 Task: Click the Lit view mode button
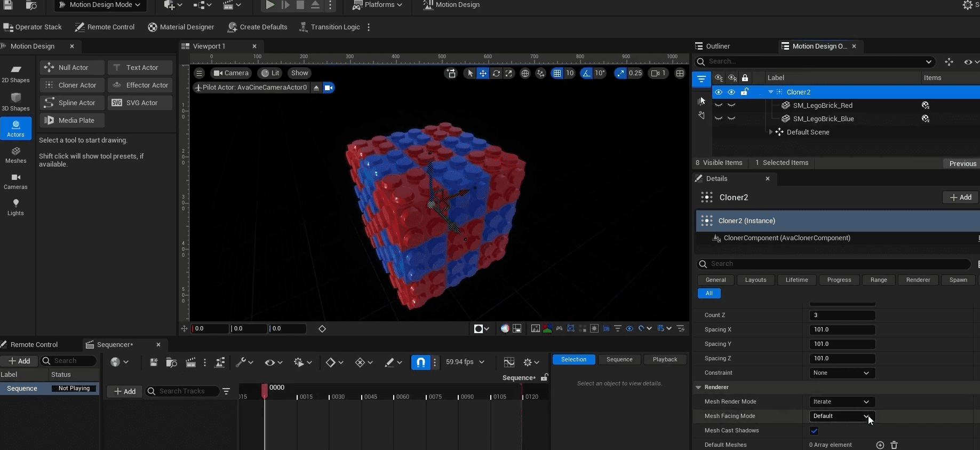click(x=270, y=73)
